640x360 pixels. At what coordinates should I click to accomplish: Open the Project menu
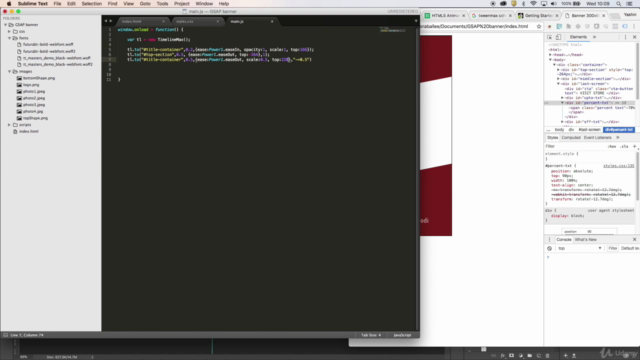point(182,4)
